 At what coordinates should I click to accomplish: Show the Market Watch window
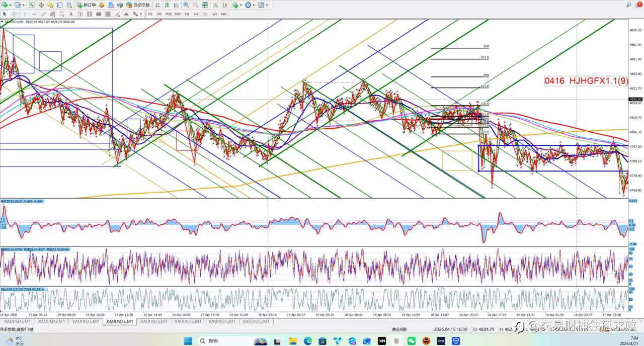pos(32,5)
